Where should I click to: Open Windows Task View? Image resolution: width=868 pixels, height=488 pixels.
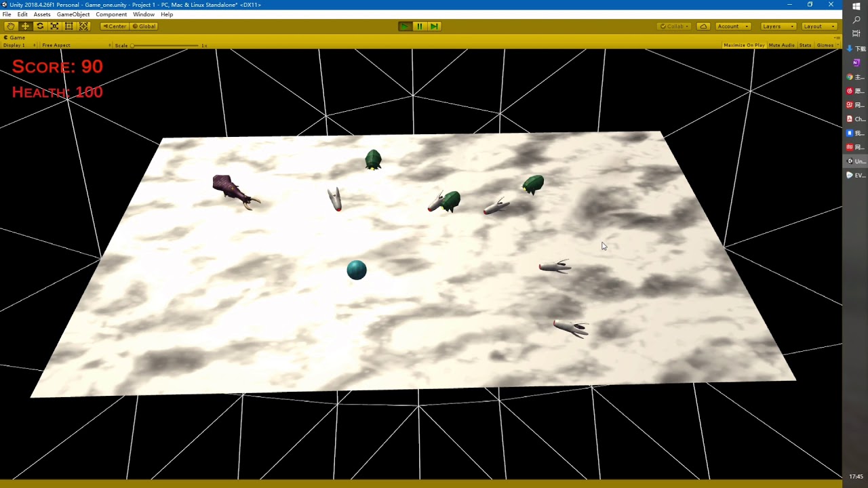[x=856, y=33]
